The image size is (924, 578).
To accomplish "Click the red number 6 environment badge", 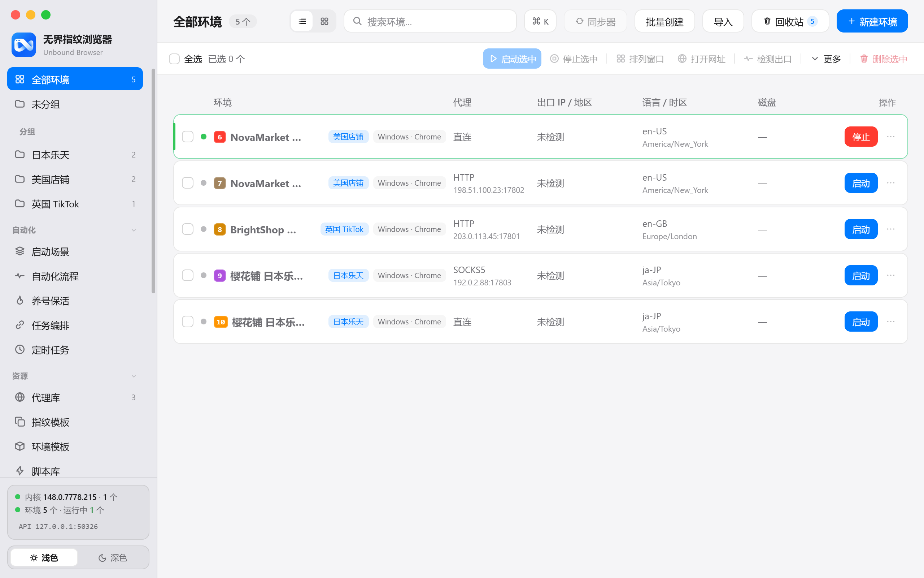I will pos(219,137).
